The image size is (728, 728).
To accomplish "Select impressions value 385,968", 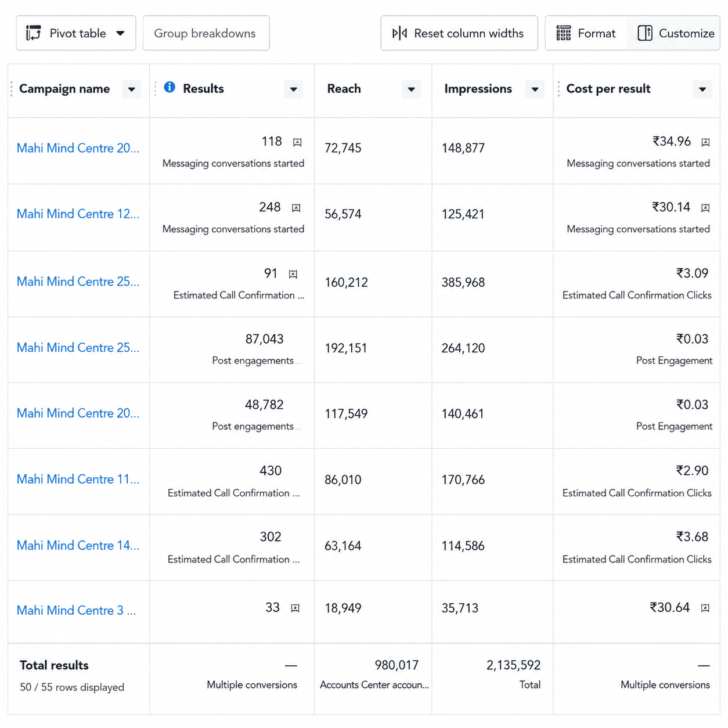I will tap(463, 282).
